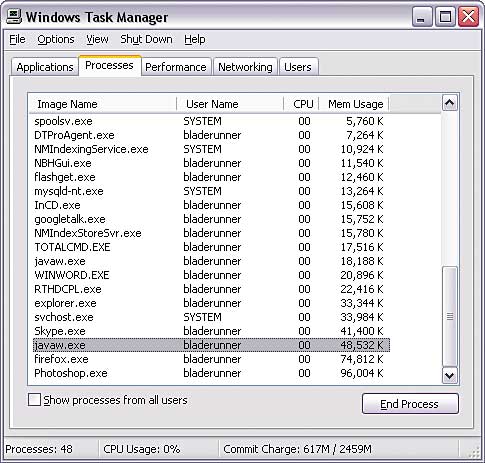This screenshot has width=485, height=463.
Task: Sort processes by Mem Usage column
Action: pyautogui.click(x=354, y=104)
